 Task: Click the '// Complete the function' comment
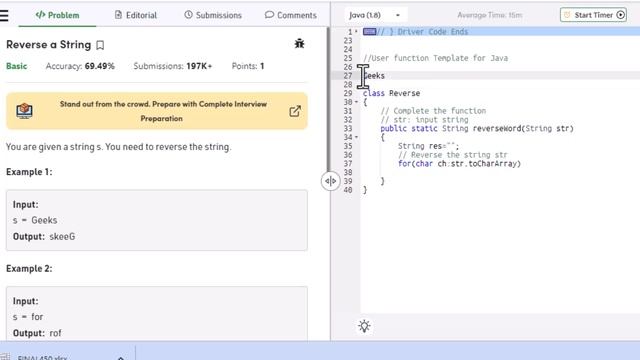433,111
